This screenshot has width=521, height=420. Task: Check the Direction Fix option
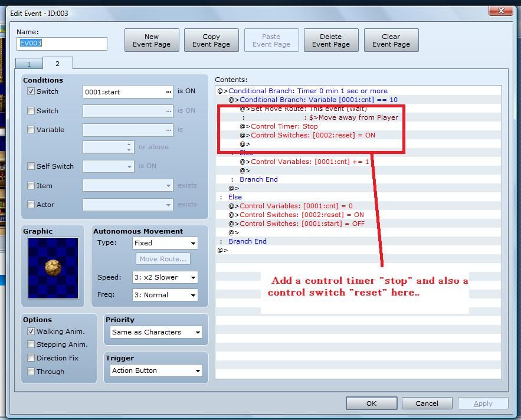click(x=31, y=358)
